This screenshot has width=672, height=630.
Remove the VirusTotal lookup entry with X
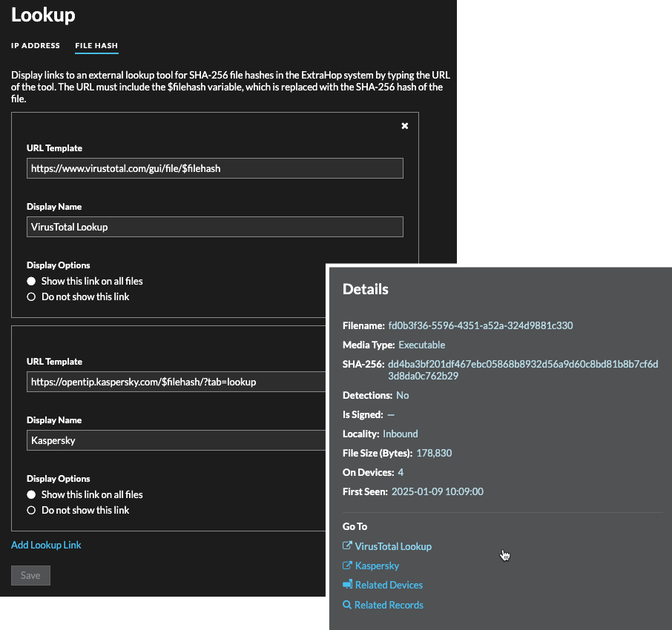click(404, 125)
